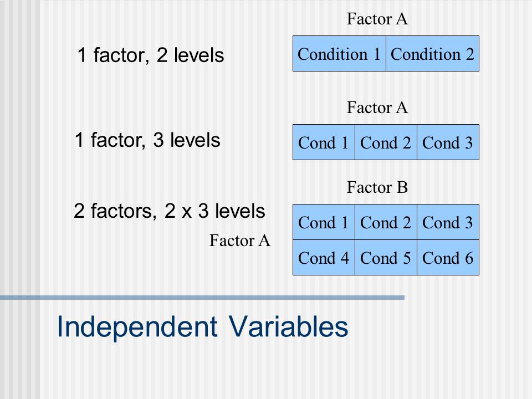Select Cond 1 in the three-level row
Screen dimensions: 532x399
(324, 142)
